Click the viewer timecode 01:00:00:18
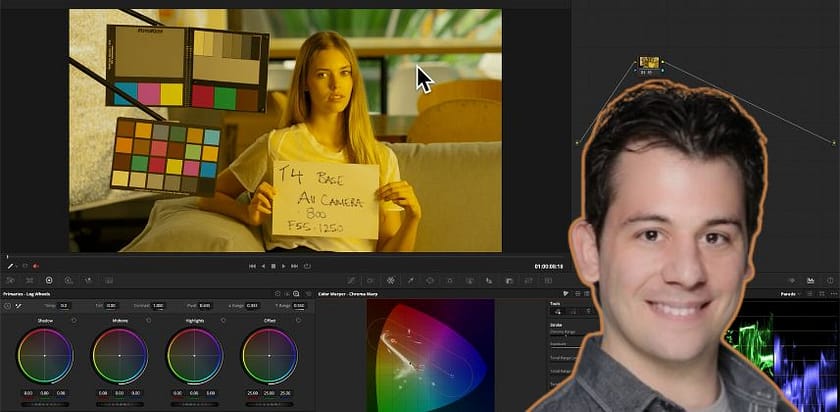The image size is (840, 412). coord(548,266)
